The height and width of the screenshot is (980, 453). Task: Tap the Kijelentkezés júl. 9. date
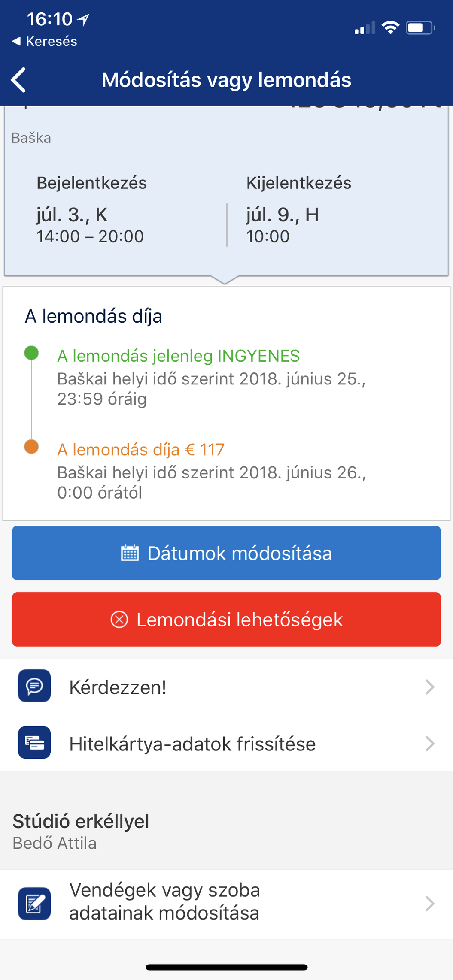(282, 215)
